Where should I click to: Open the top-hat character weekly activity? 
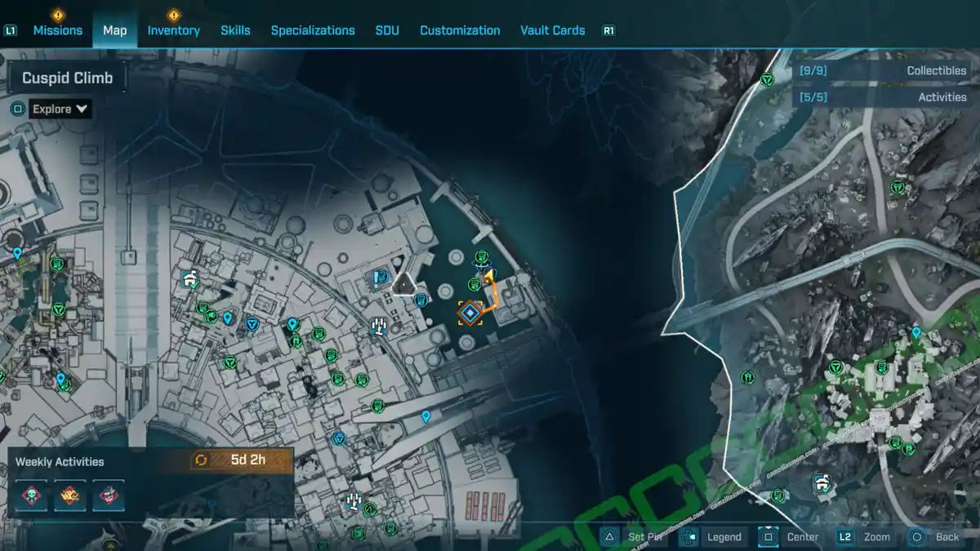pos(108,495)
